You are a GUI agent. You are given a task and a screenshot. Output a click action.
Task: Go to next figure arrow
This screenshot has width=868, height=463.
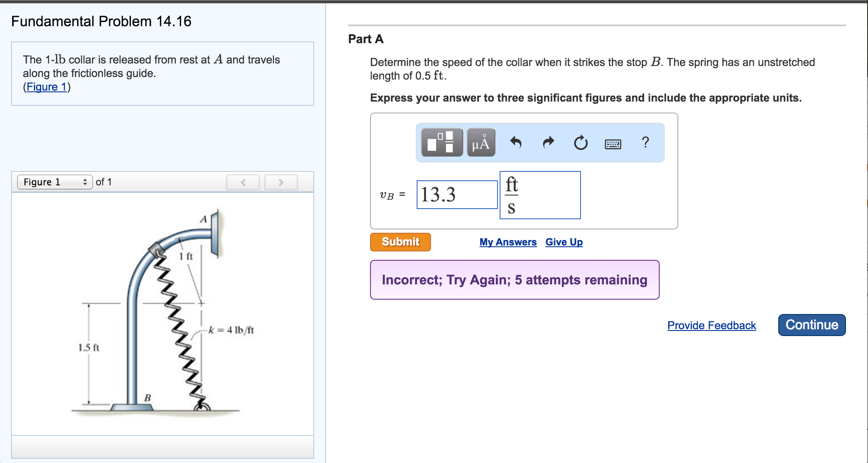click(x=281, y=182)
